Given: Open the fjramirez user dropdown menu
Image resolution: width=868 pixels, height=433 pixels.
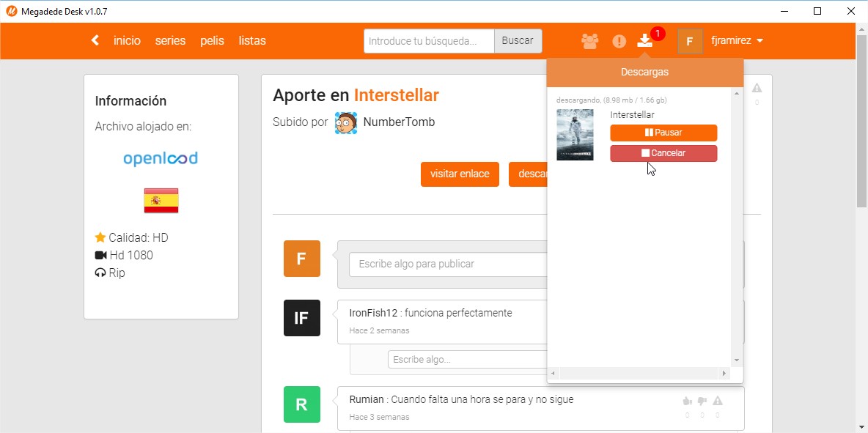Looking at the screenshot, I should 738,41.
